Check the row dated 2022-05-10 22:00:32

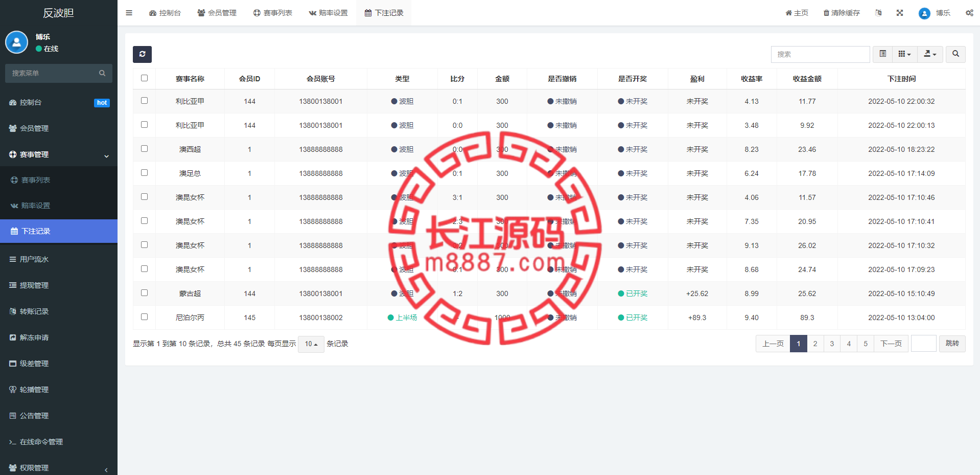[x=144, y=101]
